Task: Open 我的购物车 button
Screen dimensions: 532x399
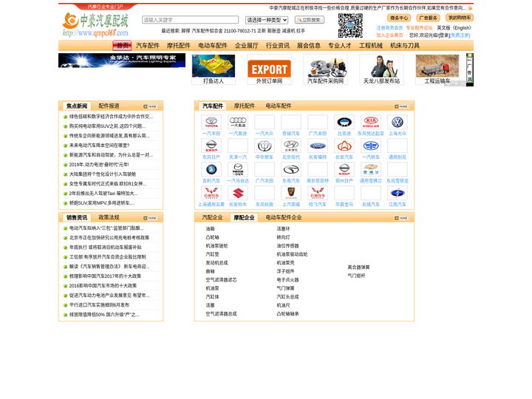Action: [460, 18]
